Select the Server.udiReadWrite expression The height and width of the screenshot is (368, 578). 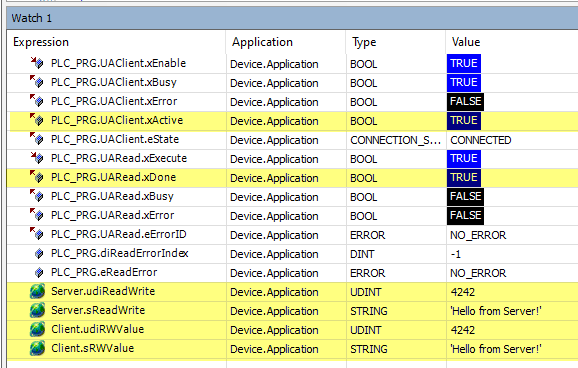(x=103, y=291)
